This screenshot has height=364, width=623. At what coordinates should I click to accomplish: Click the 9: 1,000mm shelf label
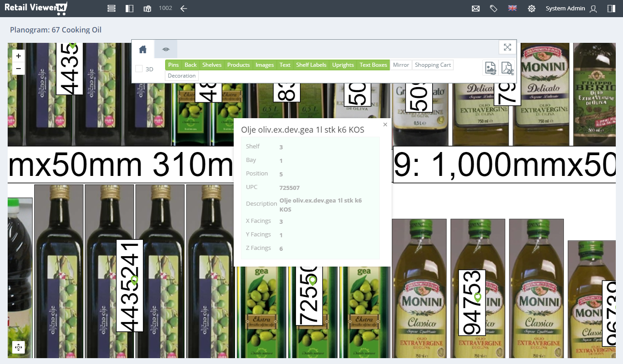504,165
